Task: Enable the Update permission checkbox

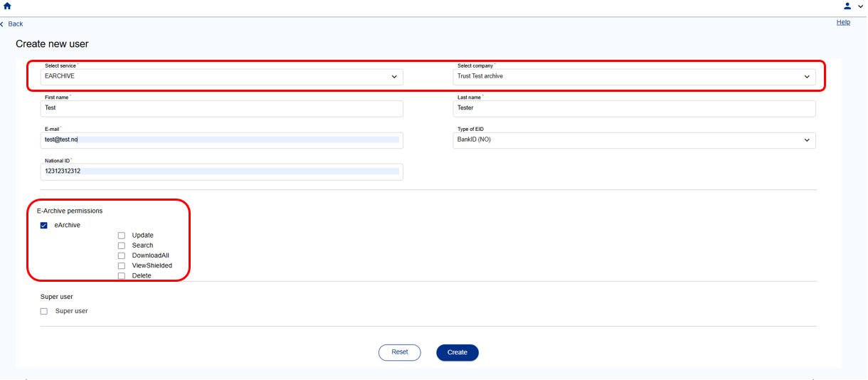Action: [x=122, y=236]
